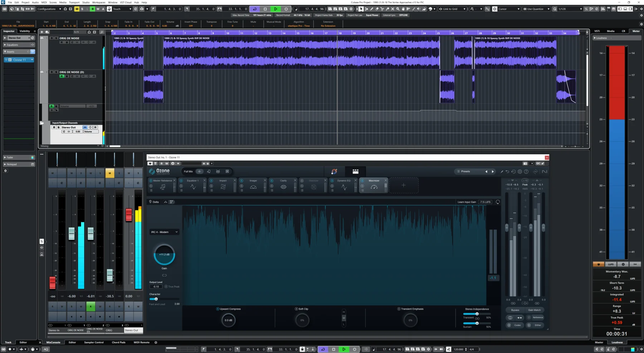644x353 pixels.
Task: Activate the Cycle loop button in transport
Action: [x=255, y=9]
